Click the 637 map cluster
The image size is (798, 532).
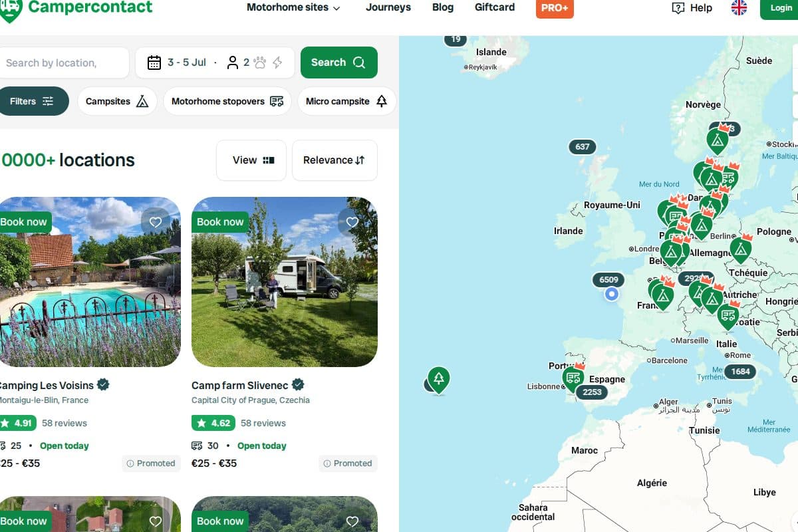tap(583, 147)
